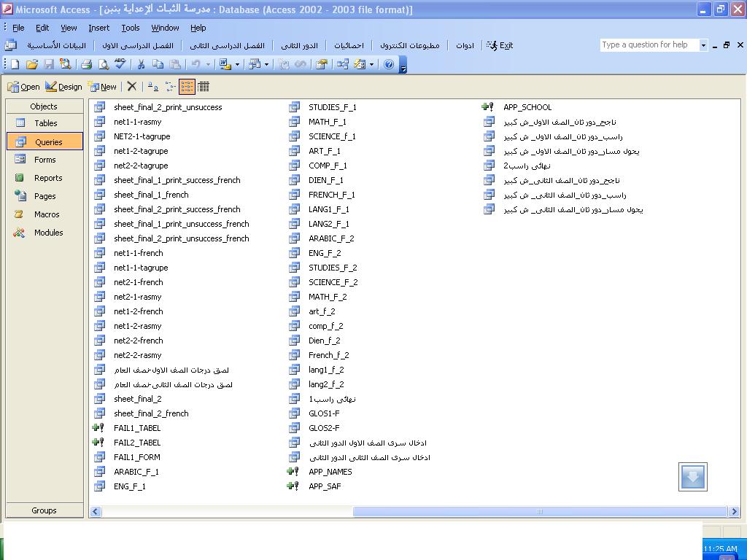Click the Open folder toolbar icon
This screenshot has width=747, height=560.
click(x=31, y=64)
